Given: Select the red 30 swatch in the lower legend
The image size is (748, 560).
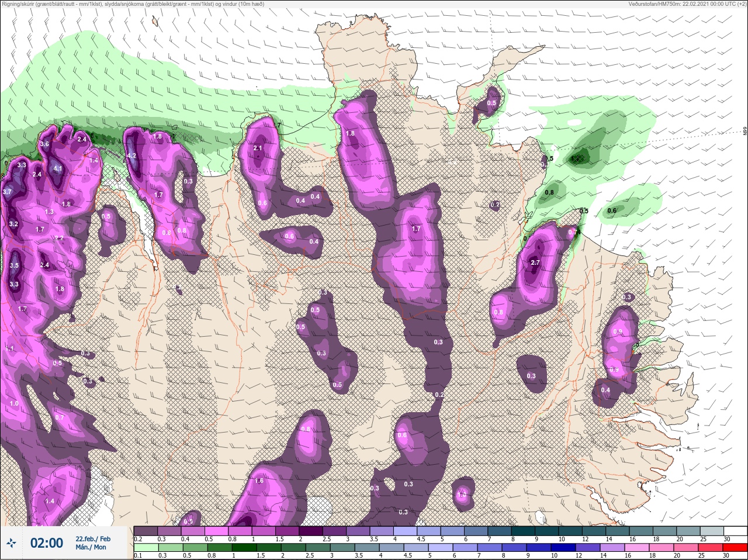Looking at the screenshot, I should coord(735,548).
